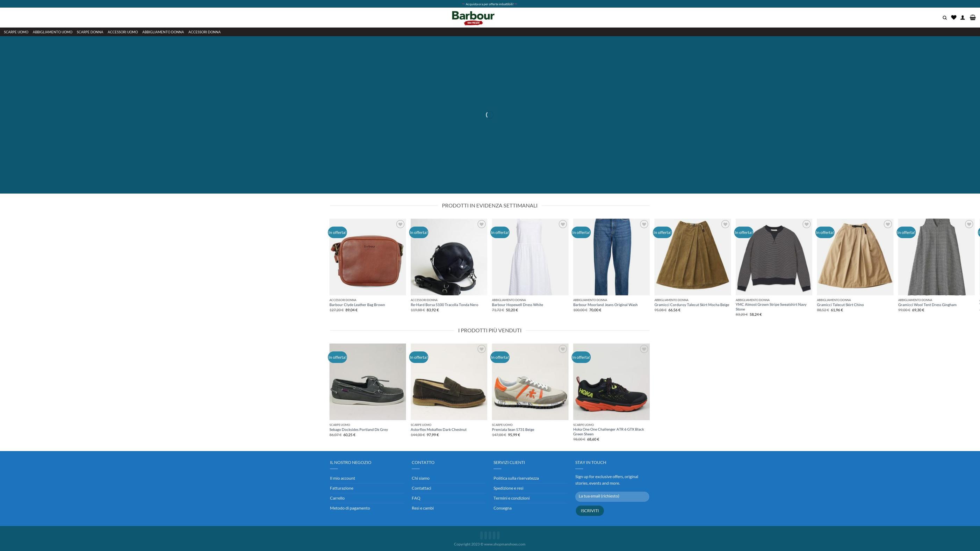Open FAQ footer link
The height and width of the screenshot is (551, 980).
[416, 498]
